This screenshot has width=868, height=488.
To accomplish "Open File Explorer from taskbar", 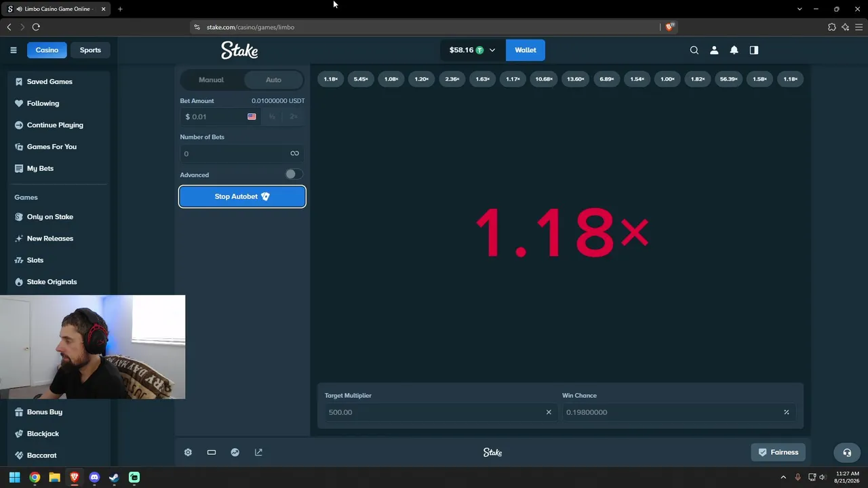I will click(54, 477).
